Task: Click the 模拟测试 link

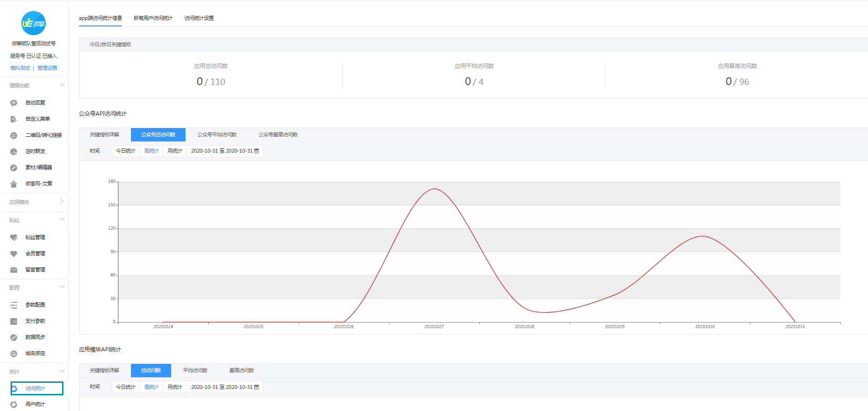Action: [20, 68]
